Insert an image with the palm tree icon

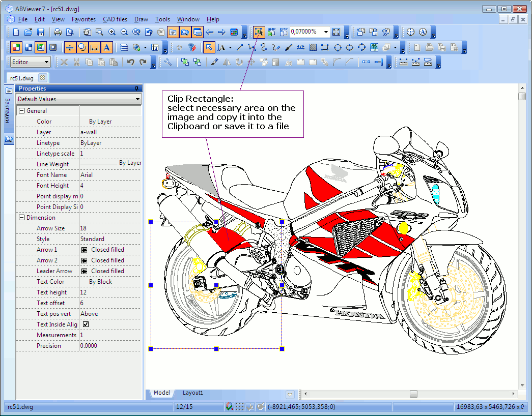[x=374, y=47]
